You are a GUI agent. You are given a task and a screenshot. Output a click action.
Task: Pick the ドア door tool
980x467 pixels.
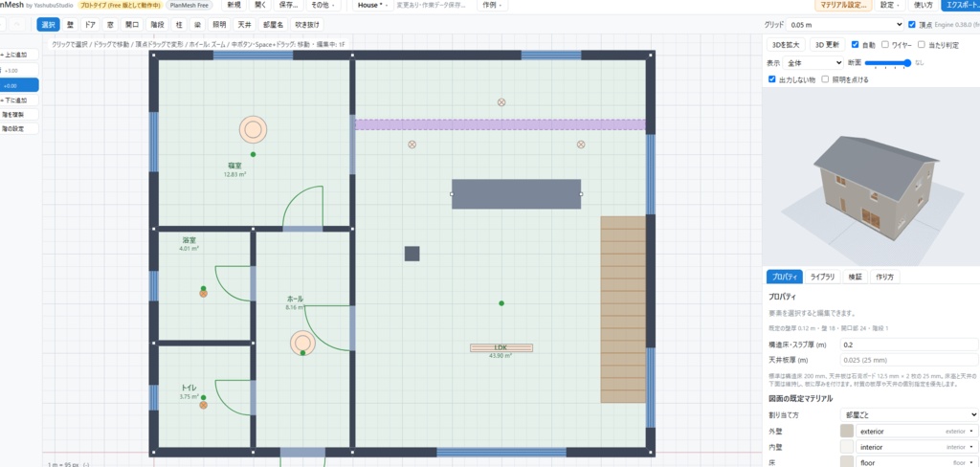click(x=90, y=25)
